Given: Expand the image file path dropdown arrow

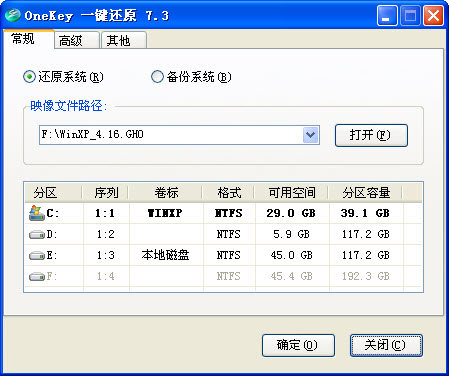Looking at the screenshot, I should click(311, 135).
